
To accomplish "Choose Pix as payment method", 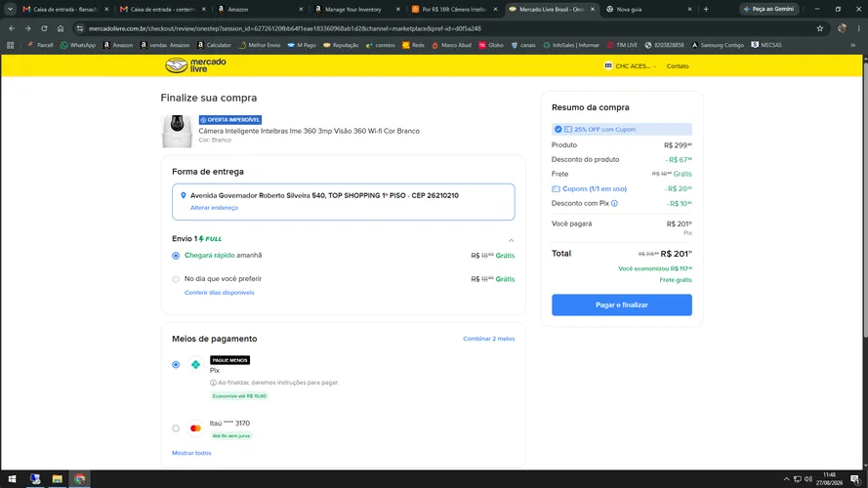I will pos(176,365).
